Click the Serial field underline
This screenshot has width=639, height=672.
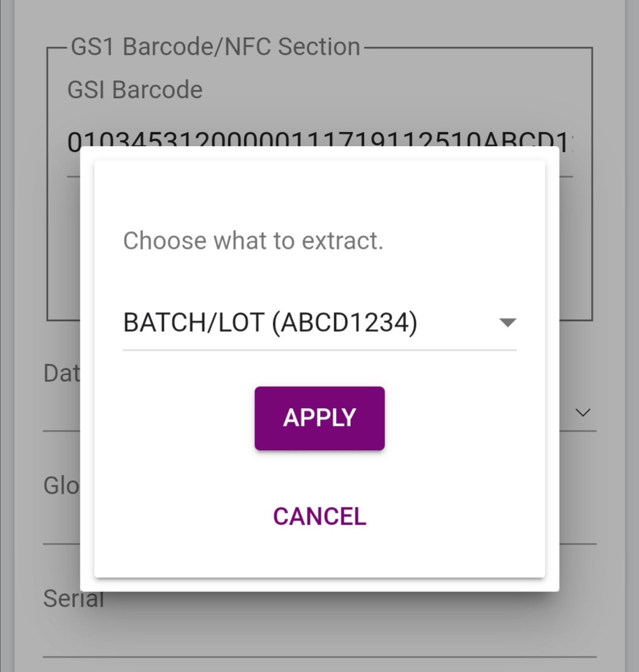319,657
